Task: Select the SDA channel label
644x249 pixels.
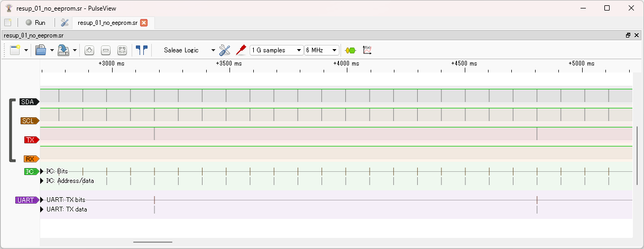Action: coord(29,102)
